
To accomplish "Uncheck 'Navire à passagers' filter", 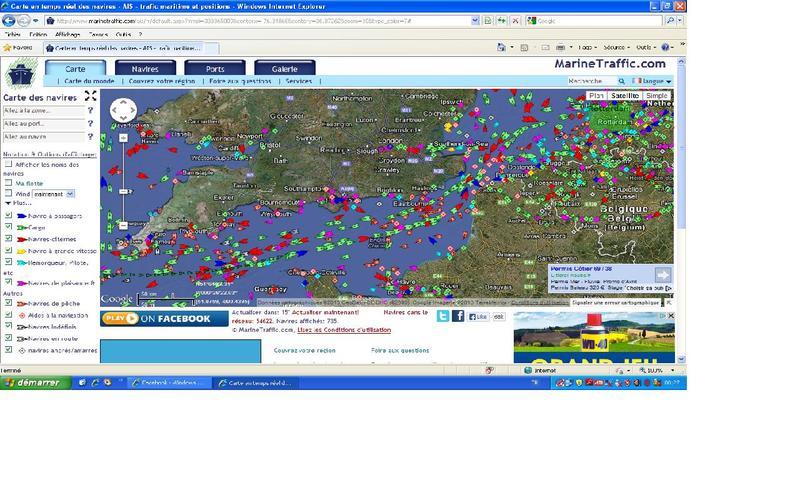I will tap(8, 215).
